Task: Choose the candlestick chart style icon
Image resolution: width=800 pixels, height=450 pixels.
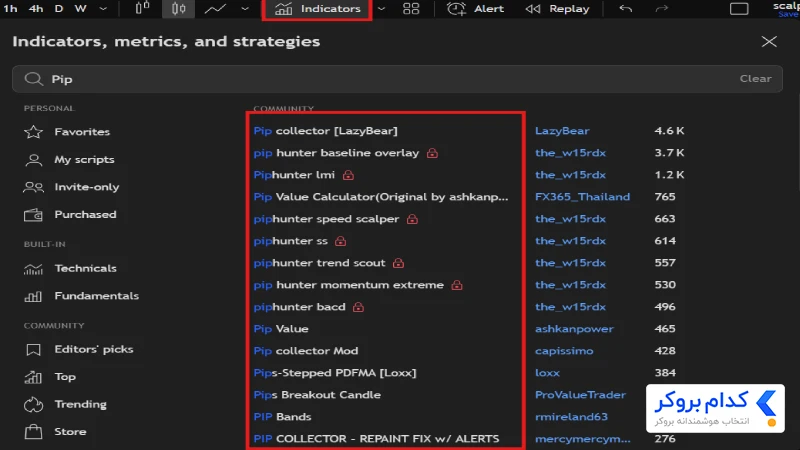Action: click(x=178, y=9)
